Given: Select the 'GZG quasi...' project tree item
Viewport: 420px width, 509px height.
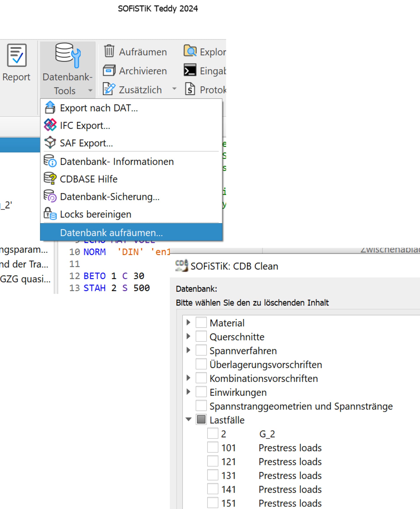Looking at the screenshot, I should 25,279.
